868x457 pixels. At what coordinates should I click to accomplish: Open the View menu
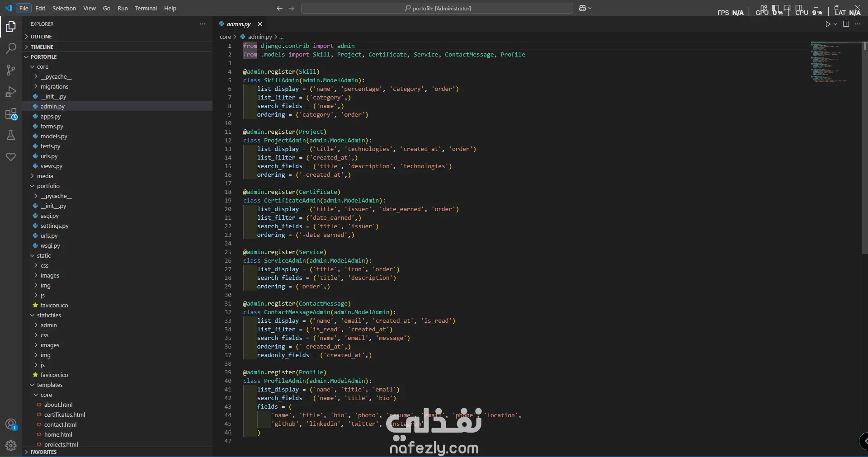click(90, 8)
